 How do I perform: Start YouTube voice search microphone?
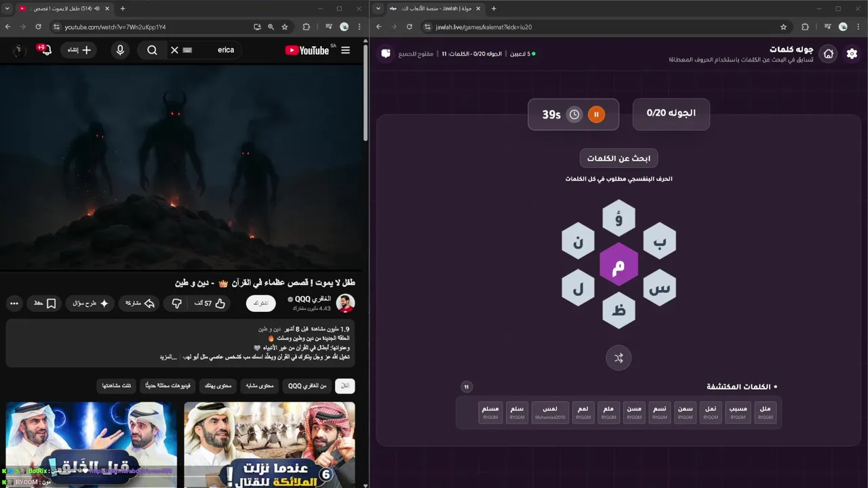[120, 50]
